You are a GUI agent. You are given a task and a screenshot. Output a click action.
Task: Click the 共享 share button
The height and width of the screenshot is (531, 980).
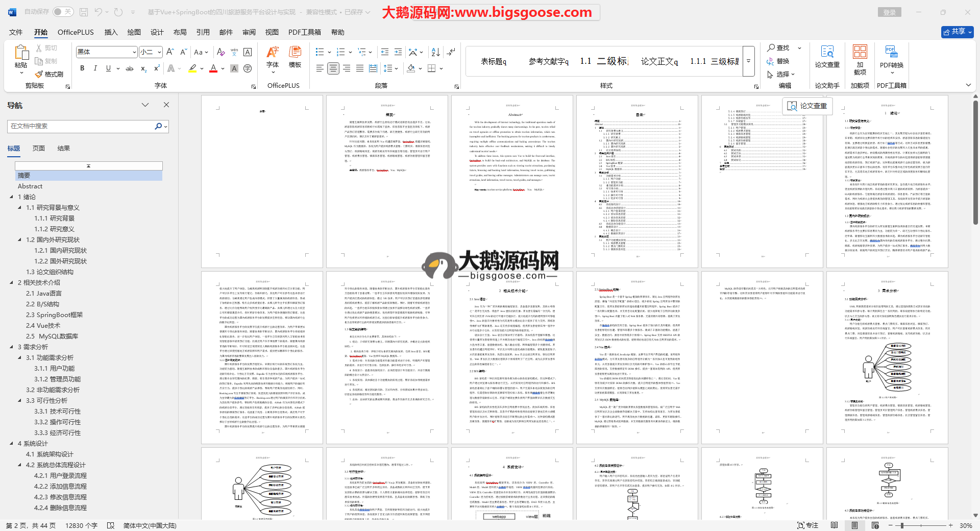point(957,32)
